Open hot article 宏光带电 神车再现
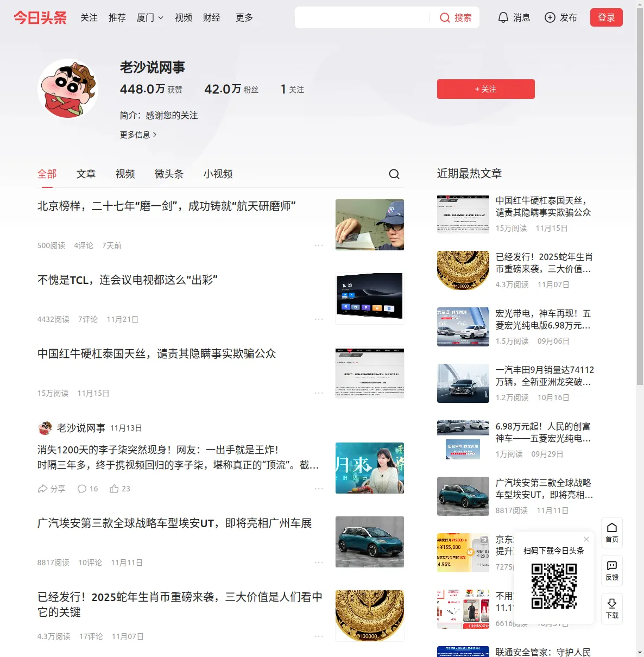This screenshot has height=657, width=644. (543, 319)
